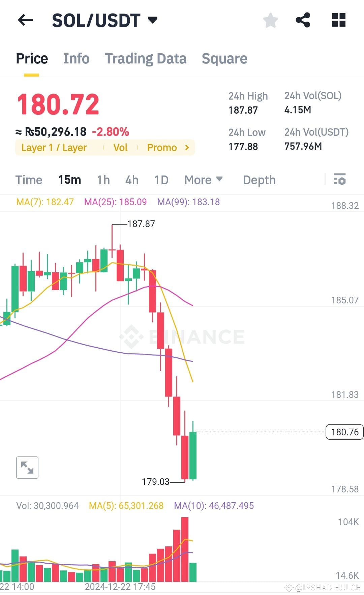Switch to the Info tab

pyautogui.click(x=76, y=58)
